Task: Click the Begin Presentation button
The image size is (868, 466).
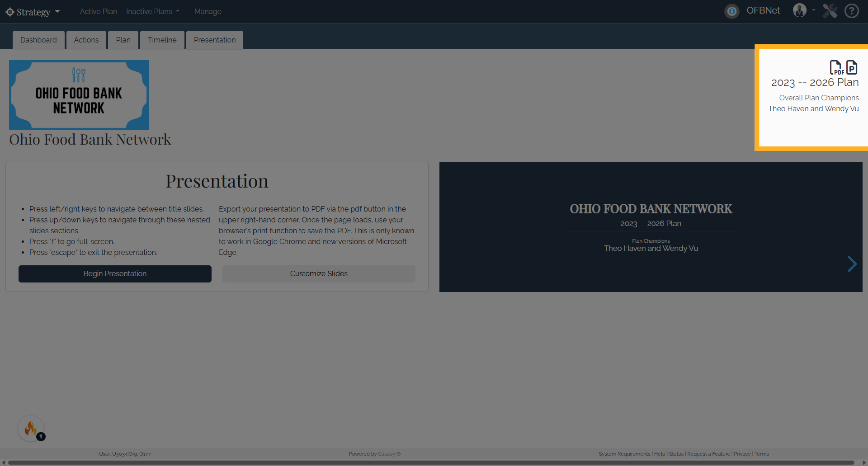Action: click(115, 274)
